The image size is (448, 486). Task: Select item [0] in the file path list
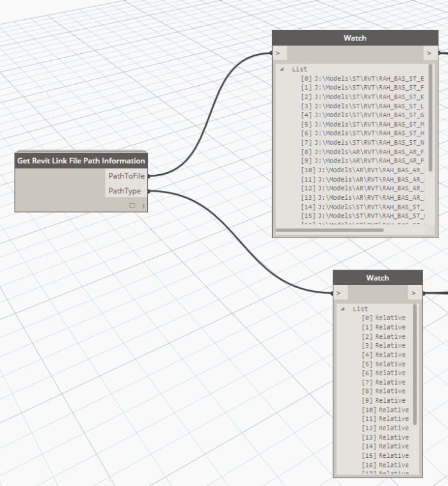pos(362,78)
